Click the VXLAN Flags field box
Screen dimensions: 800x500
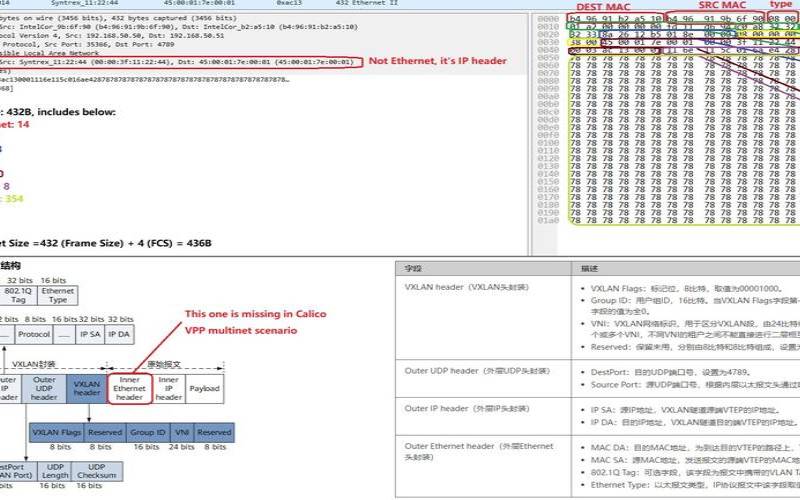[56, 432]
